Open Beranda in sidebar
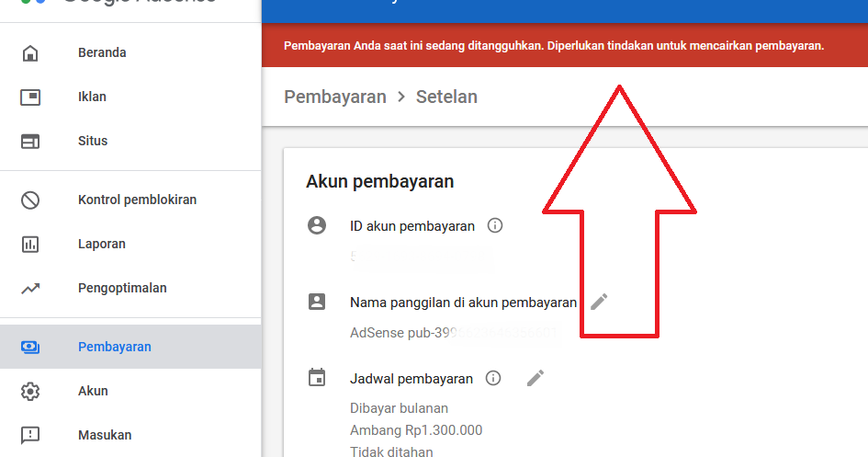Image resolution: width=868 pixels, height=457 pixels. pos(130,52)
